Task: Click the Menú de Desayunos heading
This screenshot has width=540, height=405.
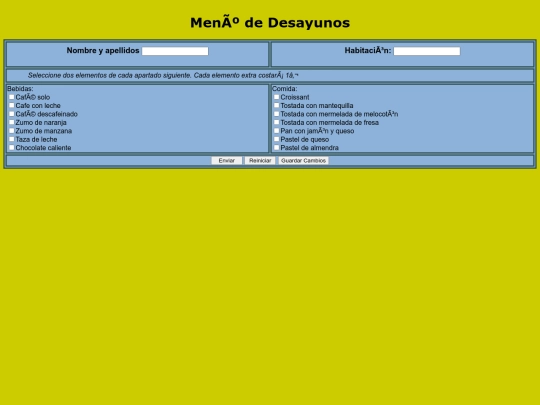Action: [x=270, y=23]
